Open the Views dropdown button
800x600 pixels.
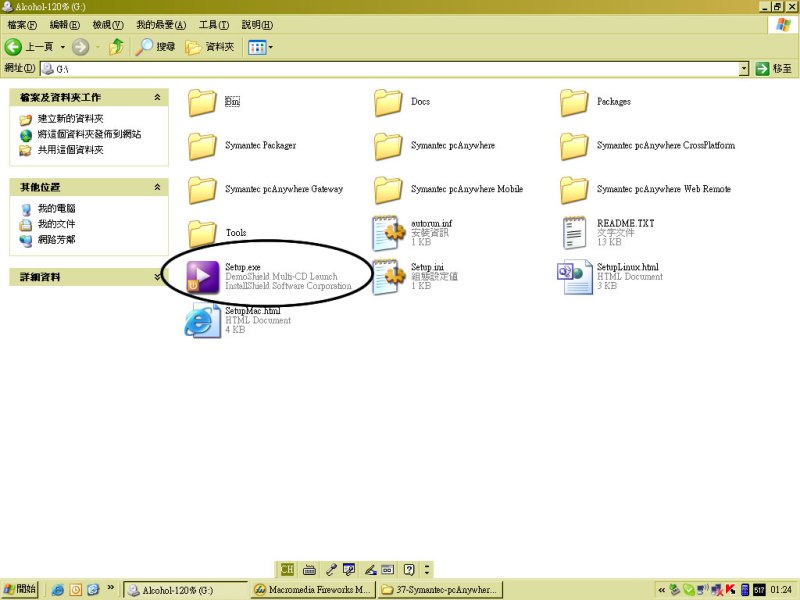pyautogui.click(x=260, y=47)
